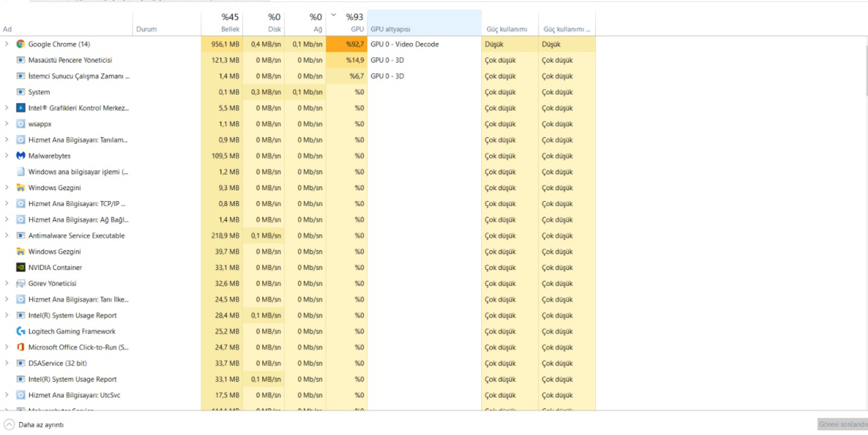Click the Hizmet Ana Bilgisayarı: UtcSvc icon
868x435 pixels.
point(20,395)
